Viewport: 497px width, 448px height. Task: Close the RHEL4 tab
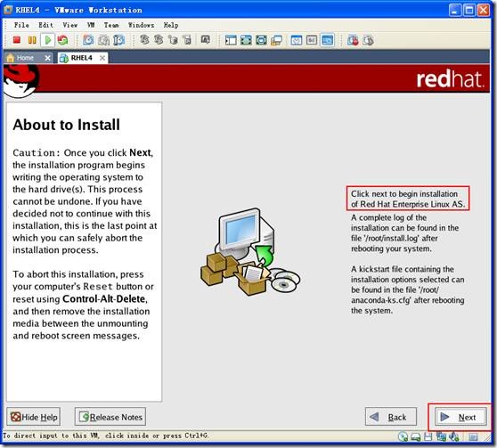click(x=102, y=58)
